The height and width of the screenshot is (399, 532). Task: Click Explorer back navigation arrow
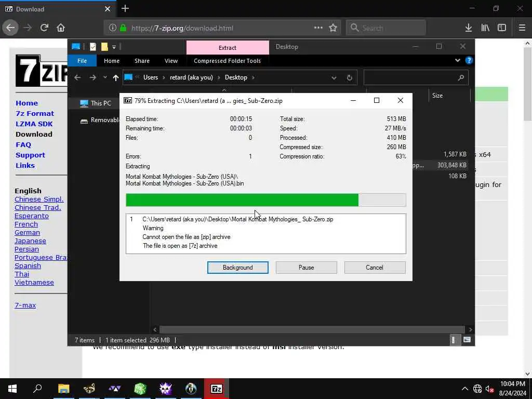point(77,78)
